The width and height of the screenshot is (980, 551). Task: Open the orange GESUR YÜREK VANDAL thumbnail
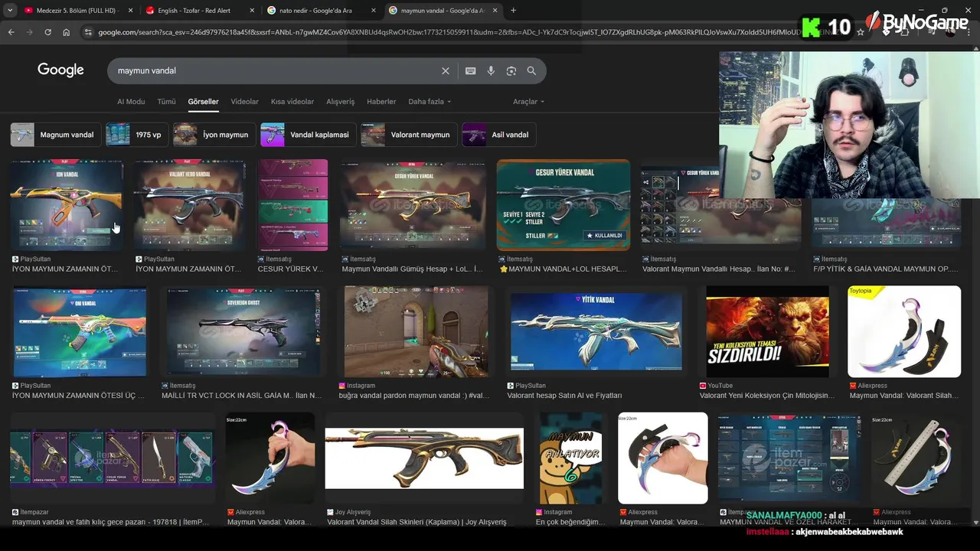(563, 205)
